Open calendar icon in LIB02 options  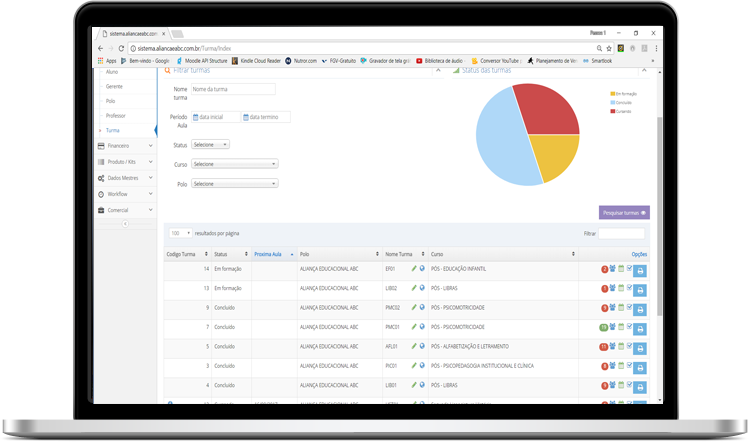(x=621, y=288)
